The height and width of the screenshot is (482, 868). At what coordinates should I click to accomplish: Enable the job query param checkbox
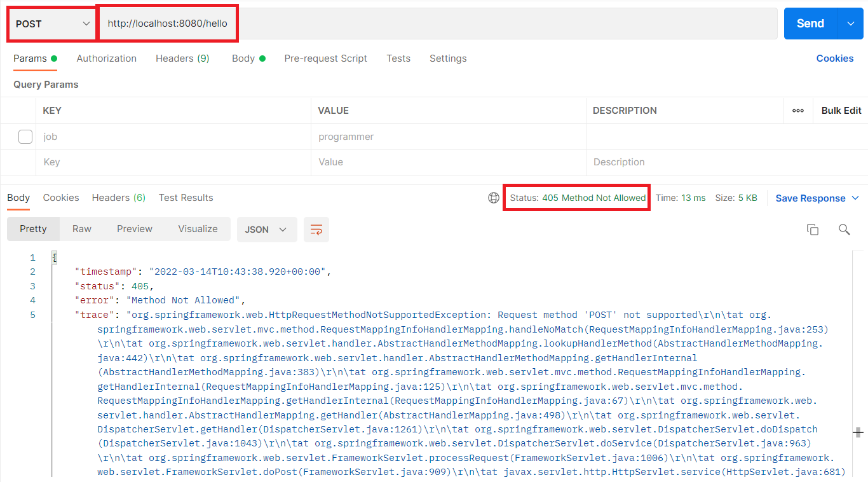click(x=25, y=137)
